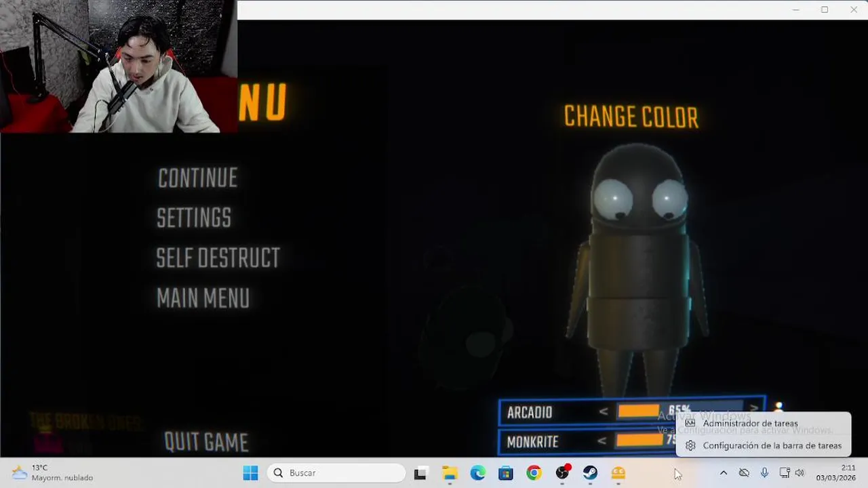Decrease ARCADIO volume with left arrow

[603, 412]
